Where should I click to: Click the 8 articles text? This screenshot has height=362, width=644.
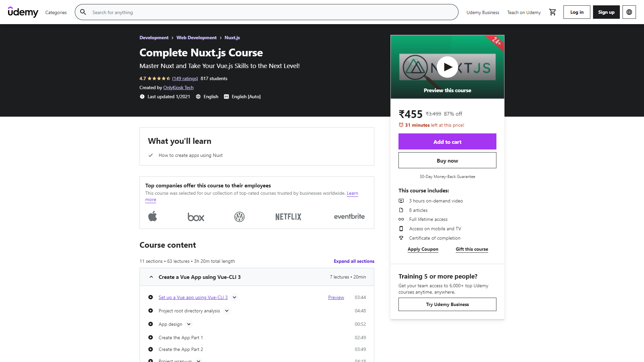pos(418,210)
